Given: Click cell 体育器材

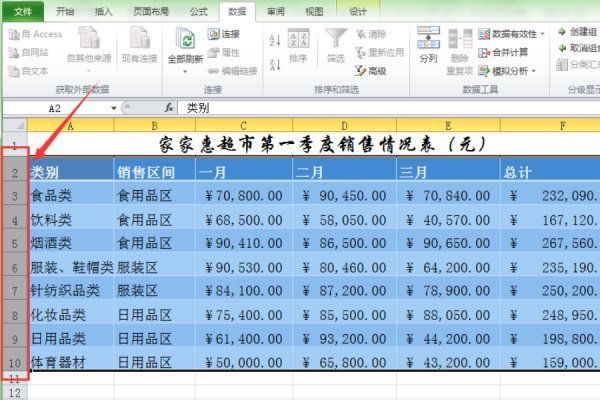Looking at the screenshot, I should (x=70, y=359).
